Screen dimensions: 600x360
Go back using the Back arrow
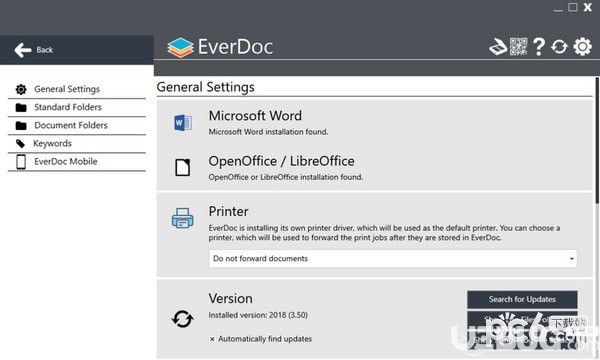tap(23, 50)
